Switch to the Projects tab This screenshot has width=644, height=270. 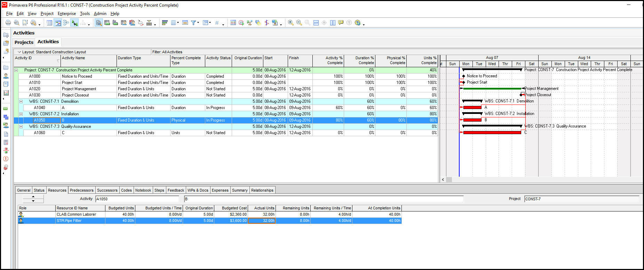24,42
